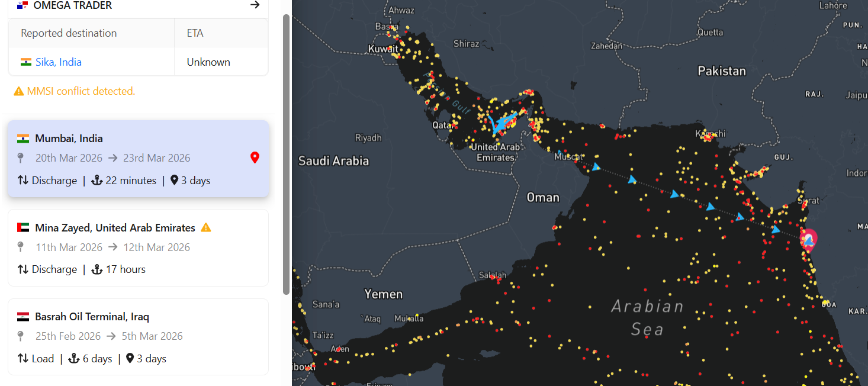Click the India flag beside Mumbai

coord(23,139)
